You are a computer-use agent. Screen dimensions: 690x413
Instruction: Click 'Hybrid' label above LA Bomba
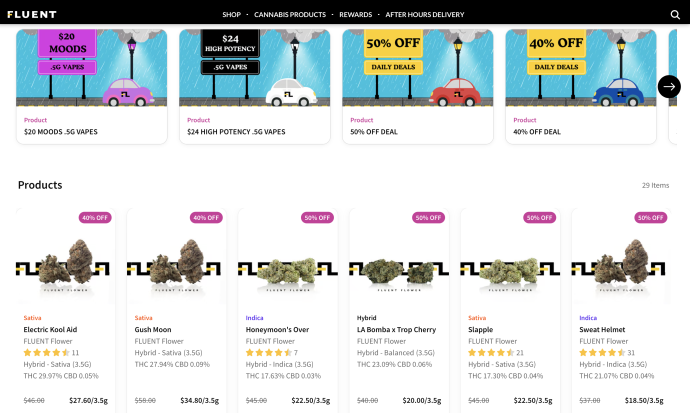(x=367, y=318)
